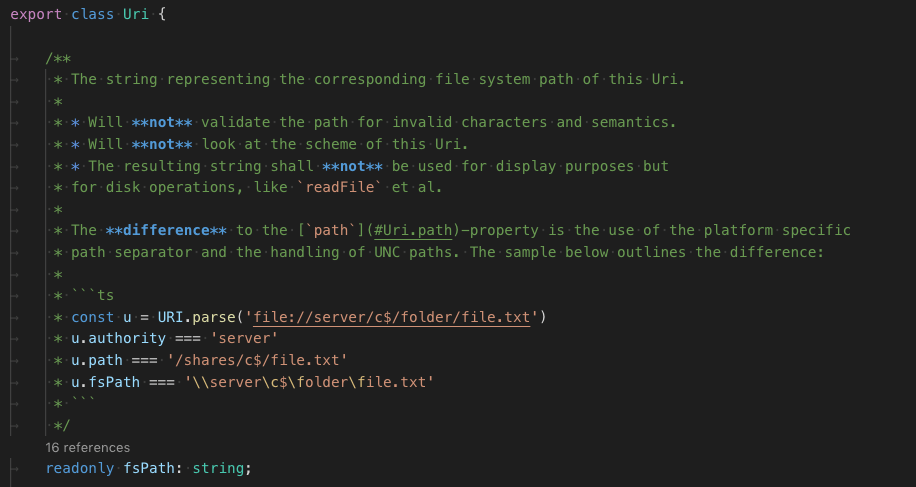
Task: Click the '\\server\c$\folder\file.txt' string literal
Action: (310, 382)
